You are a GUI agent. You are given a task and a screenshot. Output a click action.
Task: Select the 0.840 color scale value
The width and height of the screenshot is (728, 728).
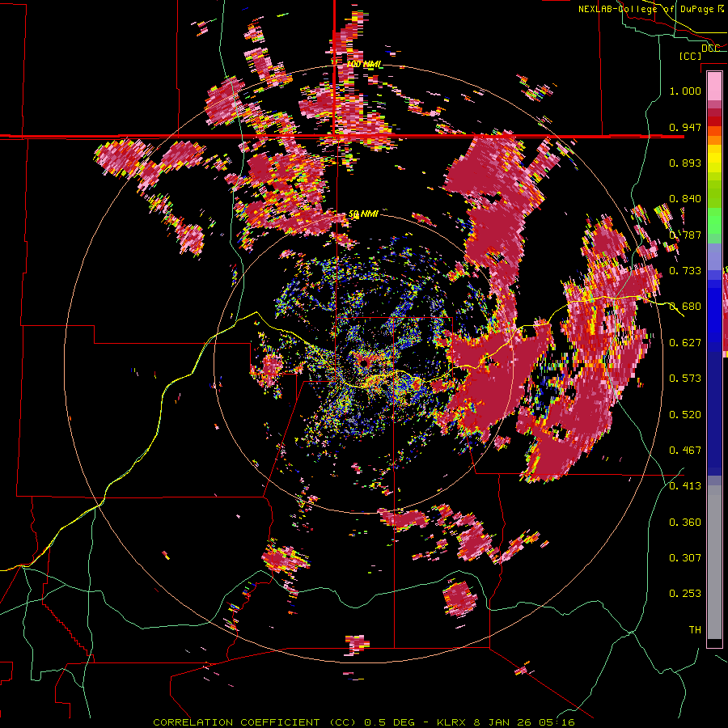pyautogui.click(x=685, y=199)
